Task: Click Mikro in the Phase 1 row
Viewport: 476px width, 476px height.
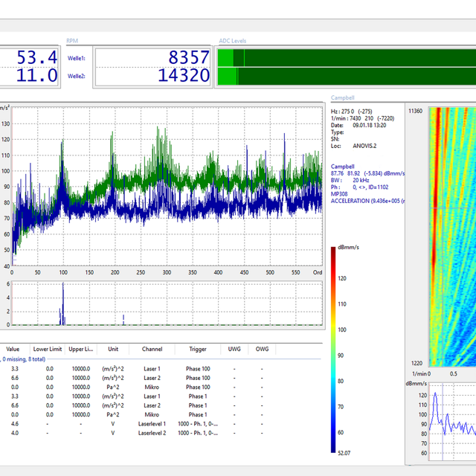Action: point(152,415)
